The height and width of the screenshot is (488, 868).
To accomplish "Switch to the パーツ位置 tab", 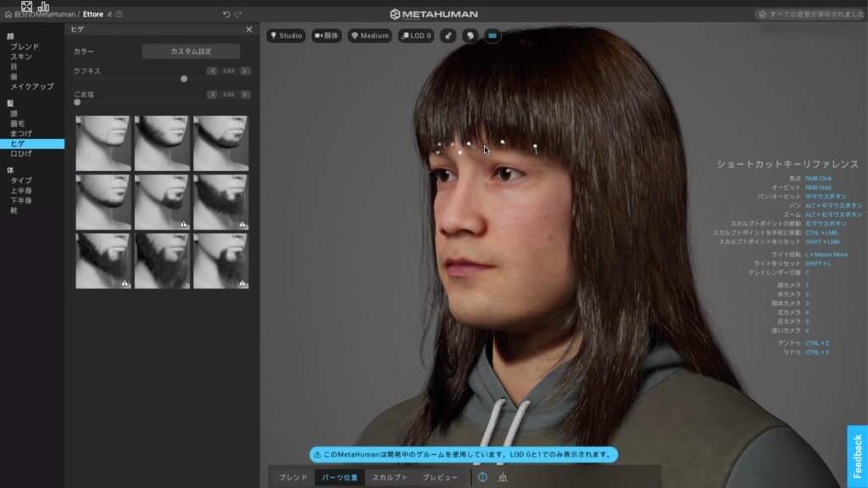I will click(339, 477).
